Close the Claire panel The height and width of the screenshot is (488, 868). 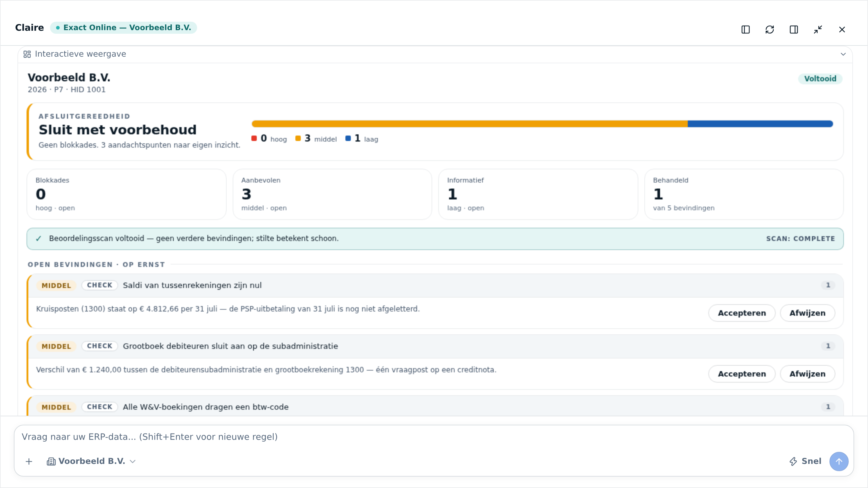(842, 30)
